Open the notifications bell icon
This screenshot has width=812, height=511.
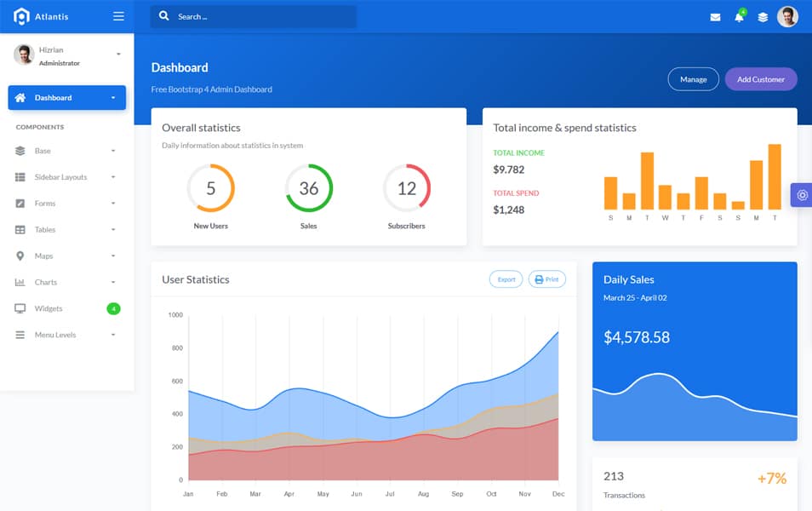pos(739,17)
